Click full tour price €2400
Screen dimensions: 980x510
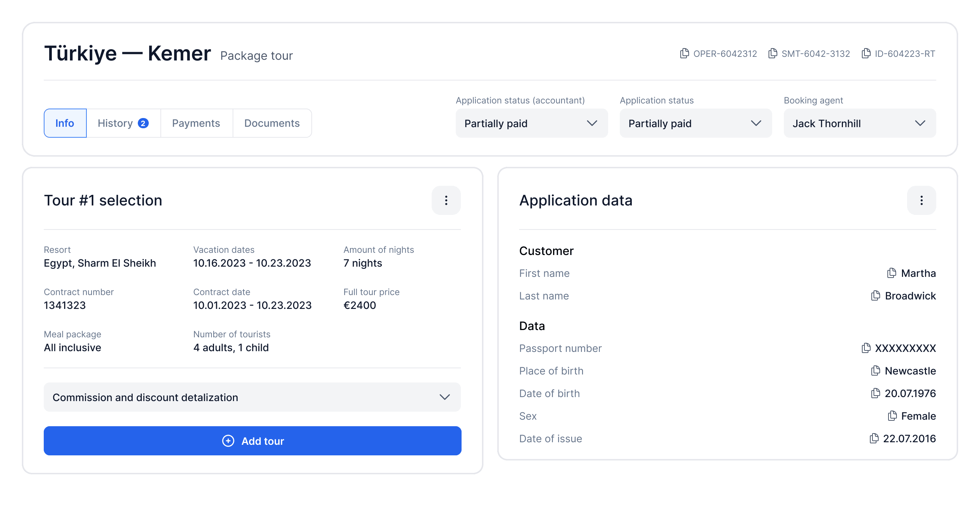tap(359, 305)
